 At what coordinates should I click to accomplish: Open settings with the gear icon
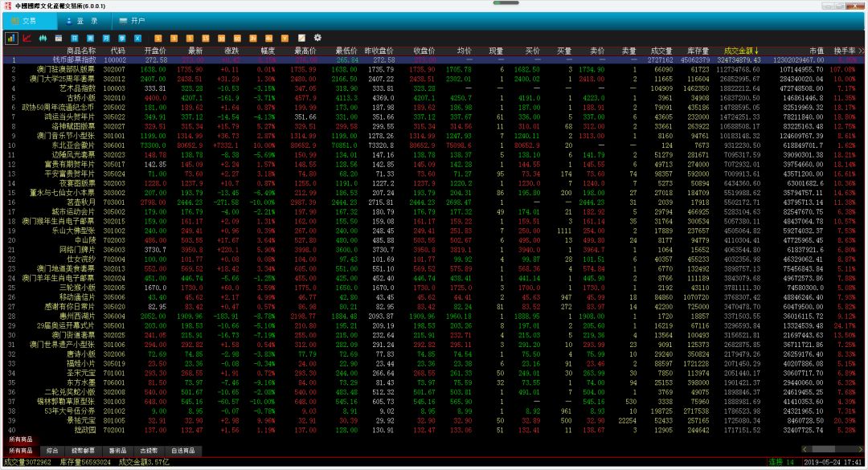(x=317, y=39)
